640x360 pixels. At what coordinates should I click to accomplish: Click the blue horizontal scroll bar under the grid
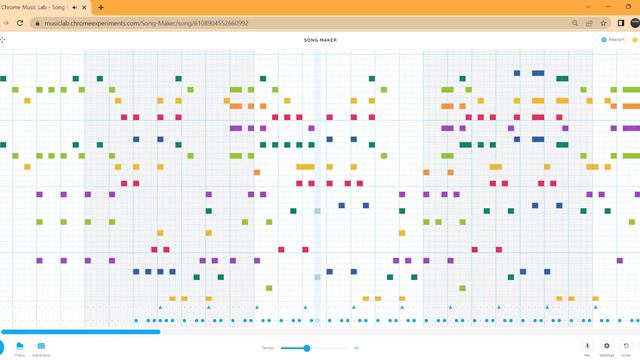(81, 332)
